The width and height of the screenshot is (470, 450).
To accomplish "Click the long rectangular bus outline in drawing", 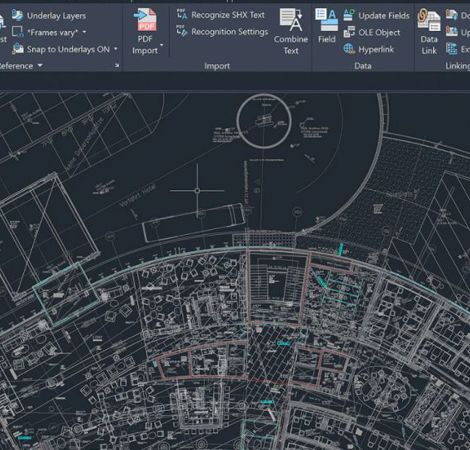I will pos(194,222).
